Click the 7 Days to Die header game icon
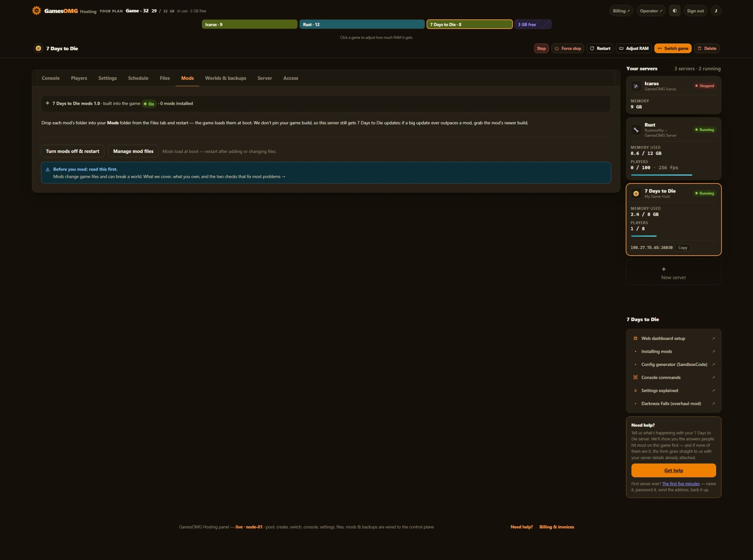Image resolution: width=753 pixels, height=560 pixels. pyautogui.click(x=38, y=49)
